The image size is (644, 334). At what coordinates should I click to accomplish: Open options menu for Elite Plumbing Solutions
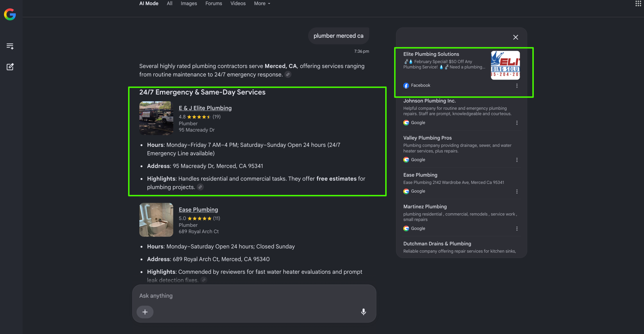coord(517,86)
